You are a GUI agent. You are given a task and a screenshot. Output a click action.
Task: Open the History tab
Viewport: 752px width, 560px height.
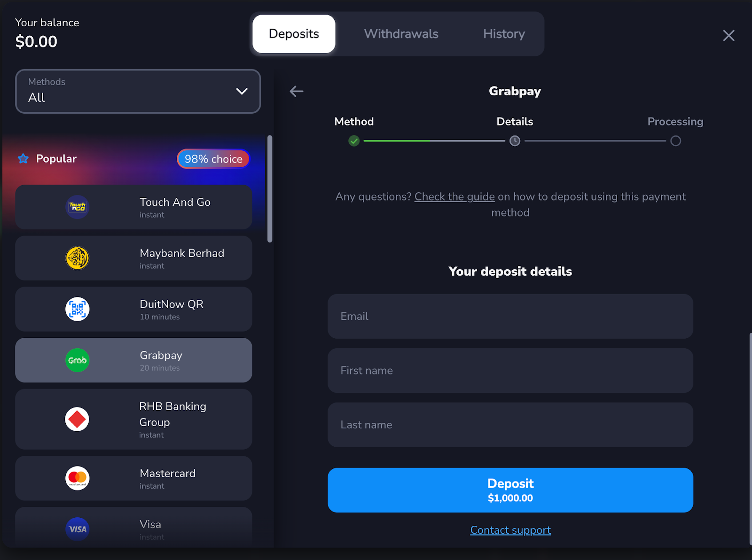504,34
